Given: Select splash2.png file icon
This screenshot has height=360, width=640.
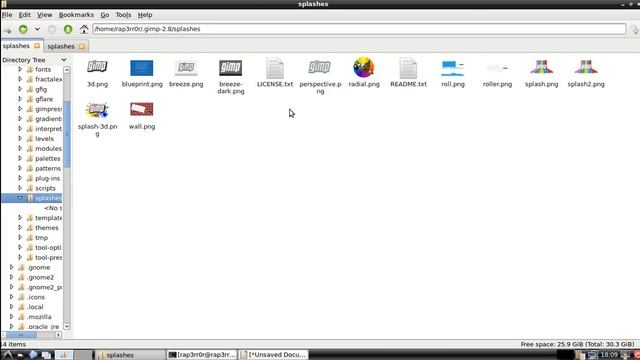Looking at the screenshot, I should tap(586, 67).
